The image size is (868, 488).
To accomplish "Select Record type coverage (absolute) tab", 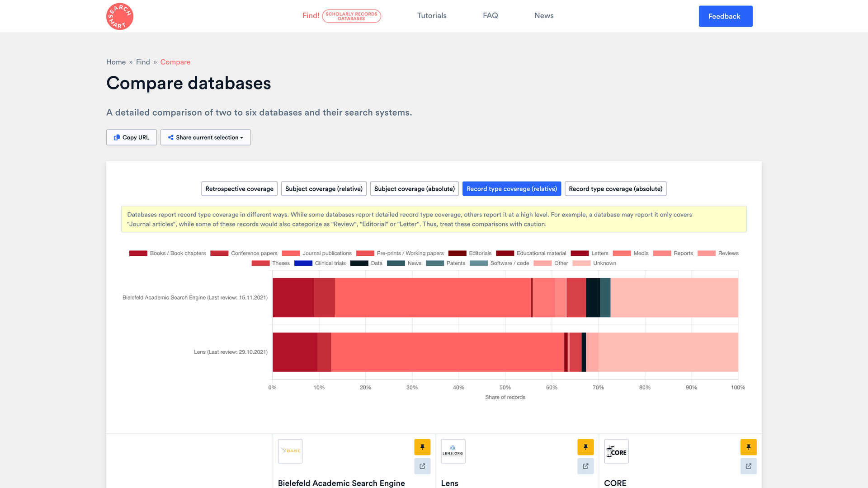I will 615,189.
